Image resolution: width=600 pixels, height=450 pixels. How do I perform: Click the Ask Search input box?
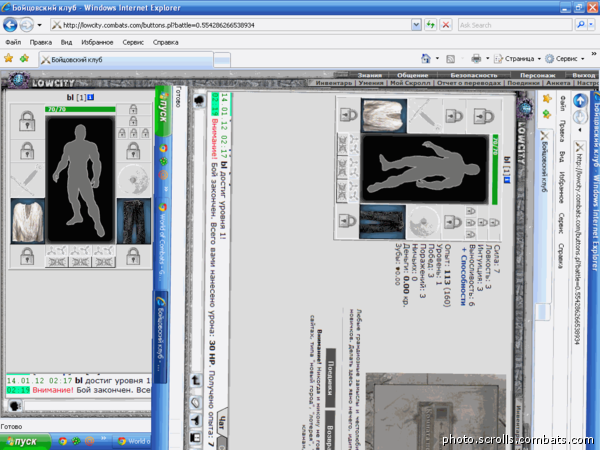(515, 25)
